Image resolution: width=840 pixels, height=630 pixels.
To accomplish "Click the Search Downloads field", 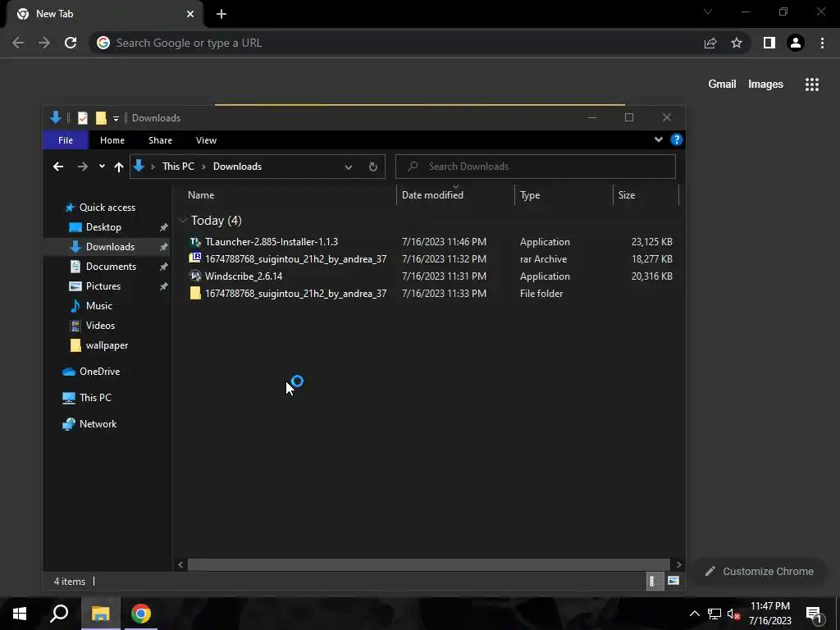I will click(x=536, y=167).
